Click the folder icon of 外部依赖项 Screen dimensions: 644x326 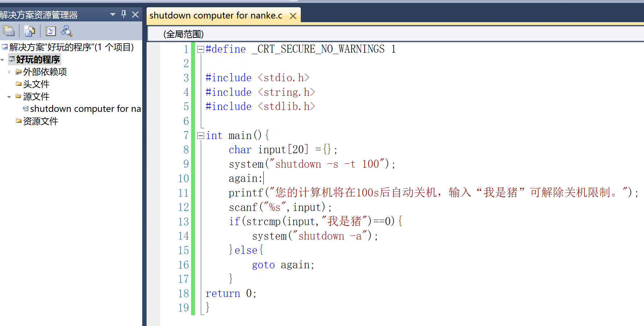(x=19, y=72)
